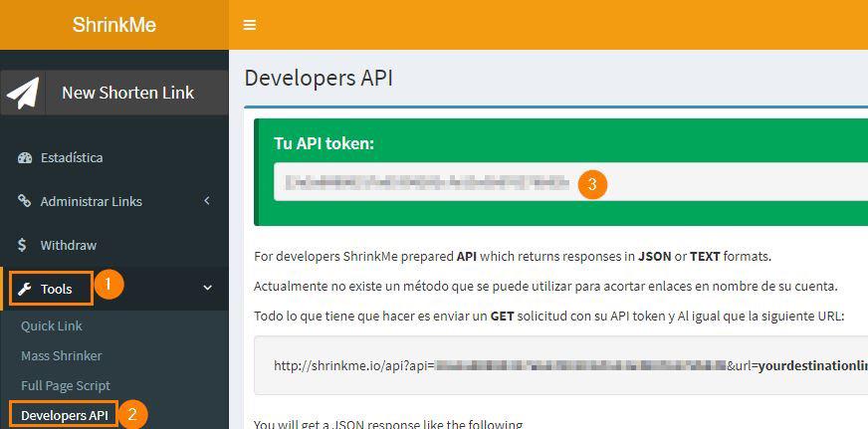Toggle the hamburger sidebar menu icon

[x=250, y=25]
